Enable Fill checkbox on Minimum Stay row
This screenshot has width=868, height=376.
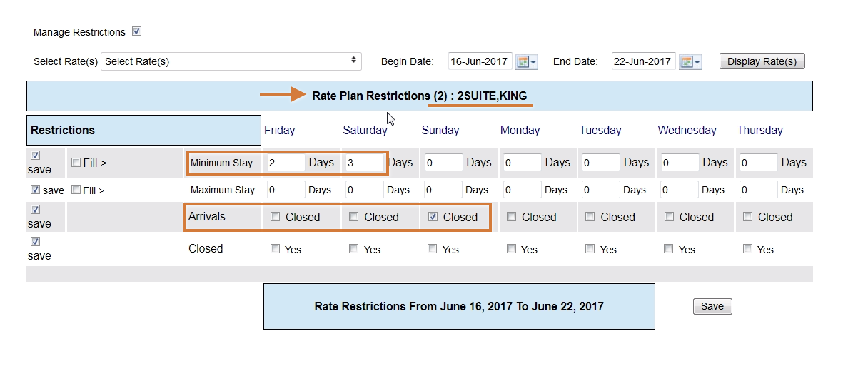click(x=76, y=163)
